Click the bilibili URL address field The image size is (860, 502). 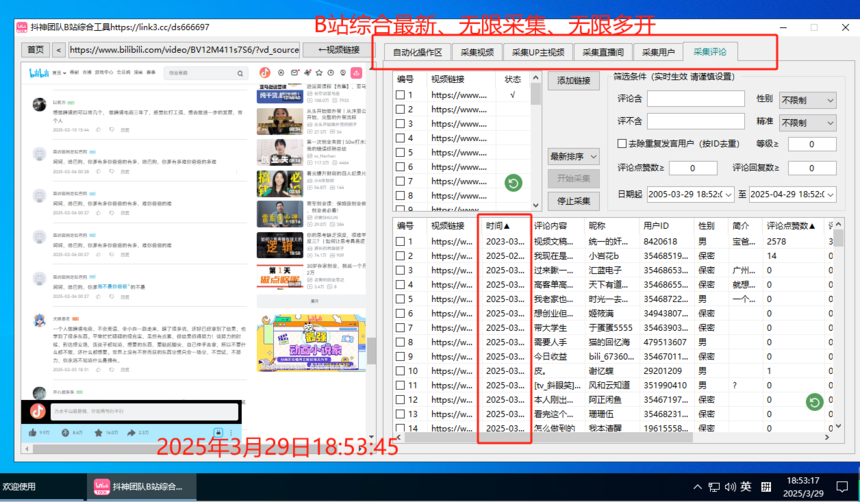point(184,50)
